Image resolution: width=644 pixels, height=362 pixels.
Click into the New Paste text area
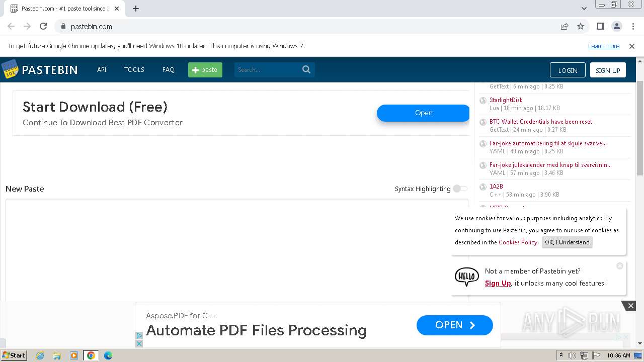click(x=236, y=250)
